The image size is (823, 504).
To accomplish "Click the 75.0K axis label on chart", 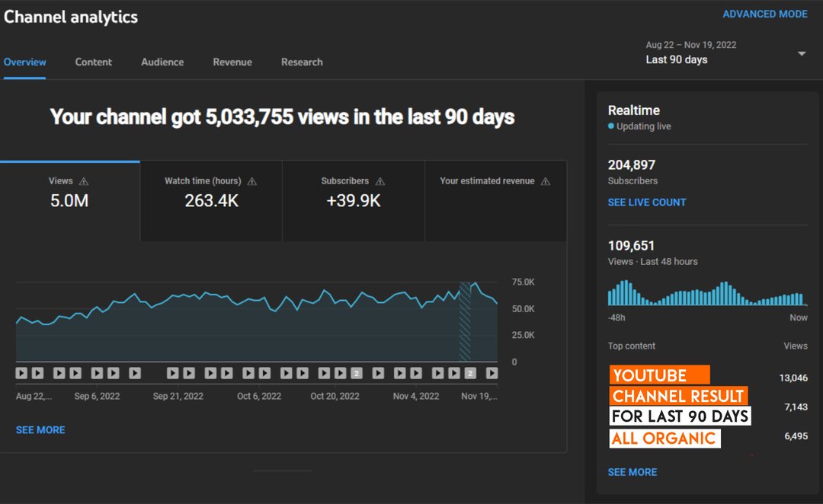I will [x=524, y=282].
